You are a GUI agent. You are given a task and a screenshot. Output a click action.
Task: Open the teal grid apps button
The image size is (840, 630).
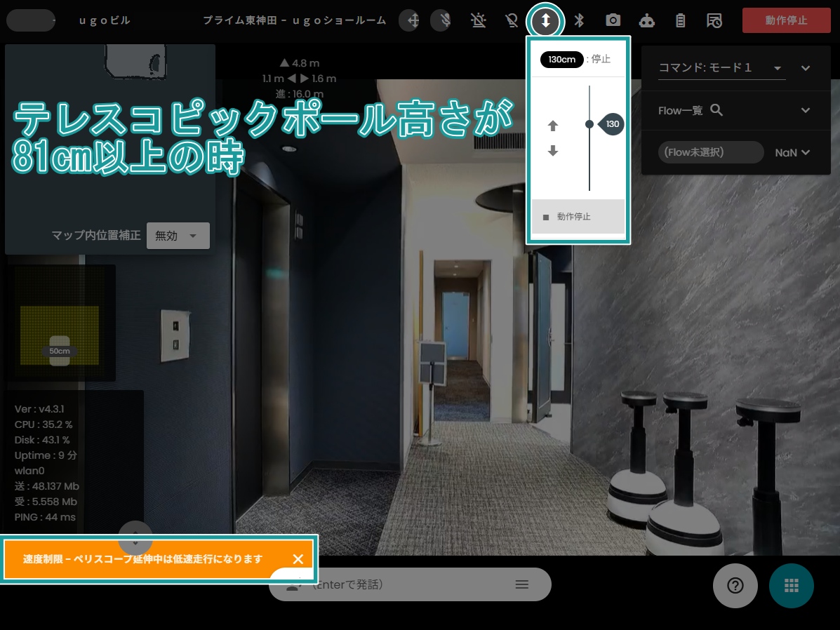click(792, 586)
